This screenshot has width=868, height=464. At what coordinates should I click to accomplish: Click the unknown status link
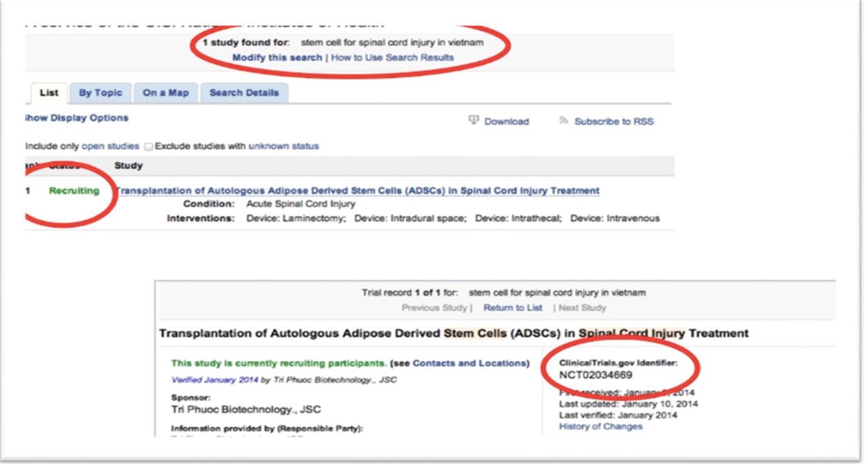pyautogui.click(x=283, y=146)
